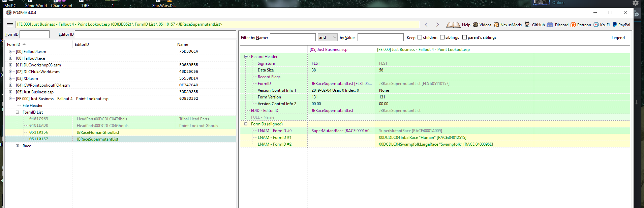Open the NexusMods icon

tap(496, 25)
